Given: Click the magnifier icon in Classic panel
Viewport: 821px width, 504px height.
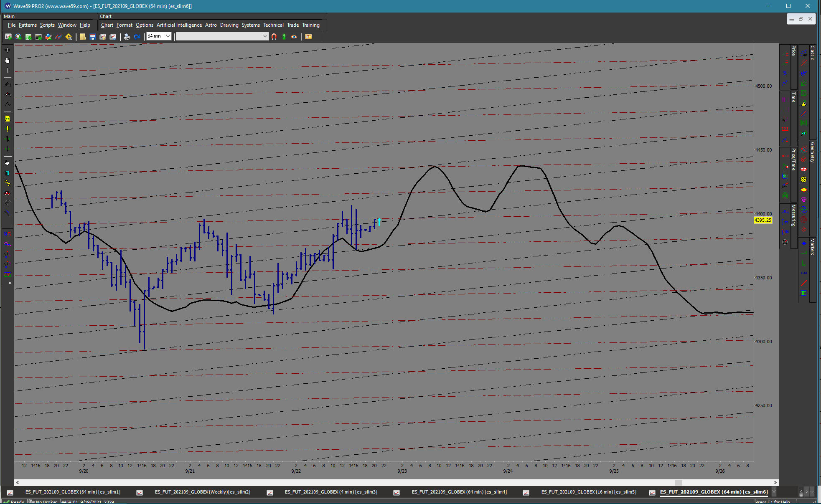Looking at the screenshot, I should click(804, 134).
